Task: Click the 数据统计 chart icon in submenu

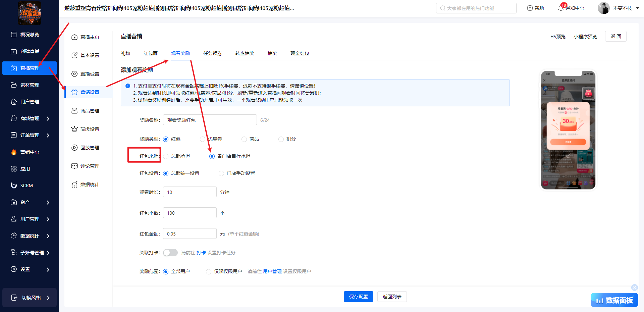Action: (x=74, y=185)
